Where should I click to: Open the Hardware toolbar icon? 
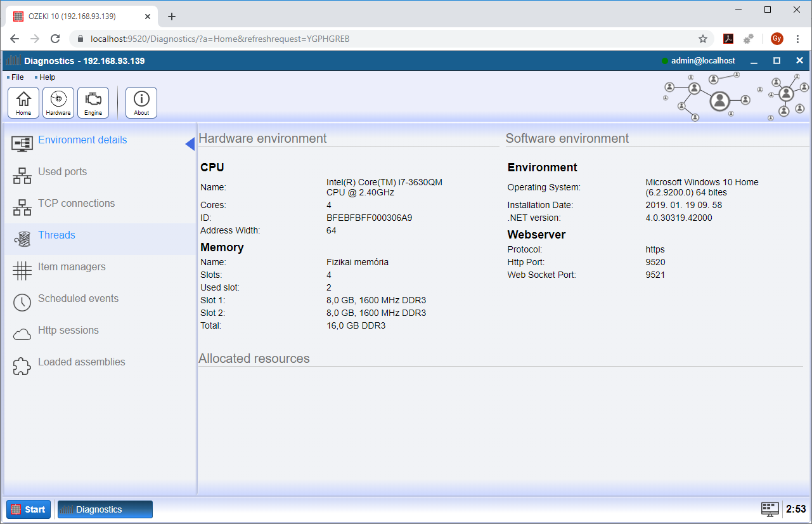58,103
